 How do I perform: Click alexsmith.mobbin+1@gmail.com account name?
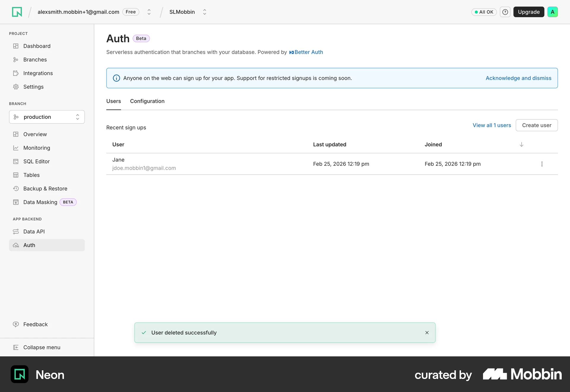pyautogui.click(x=78, y=12)
